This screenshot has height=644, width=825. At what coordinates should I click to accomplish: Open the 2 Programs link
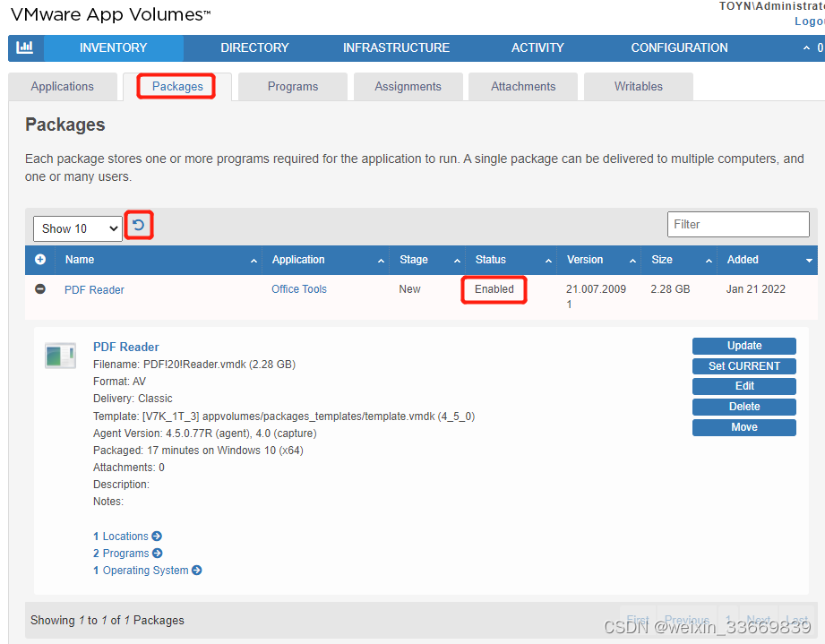point(121,553)
